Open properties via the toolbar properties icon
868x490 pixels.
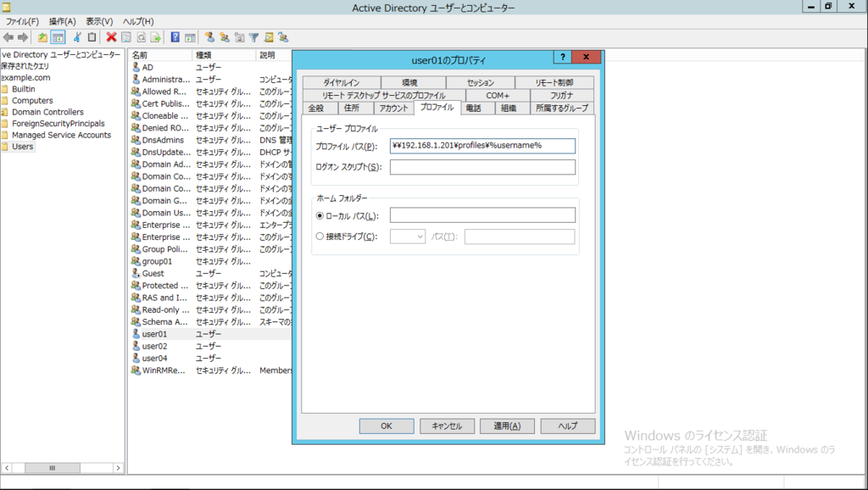(x=126, y=37)
